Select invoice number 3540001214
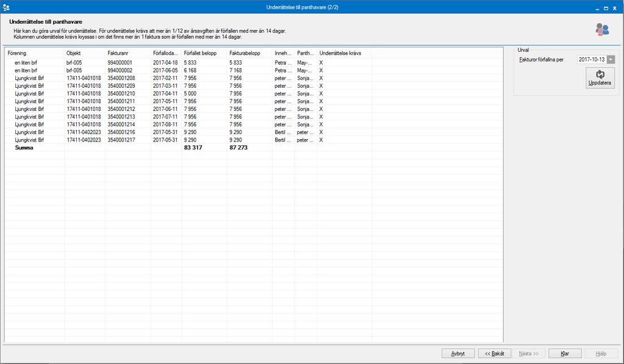Viewport: 624px width, 364px height. point(121,124)
